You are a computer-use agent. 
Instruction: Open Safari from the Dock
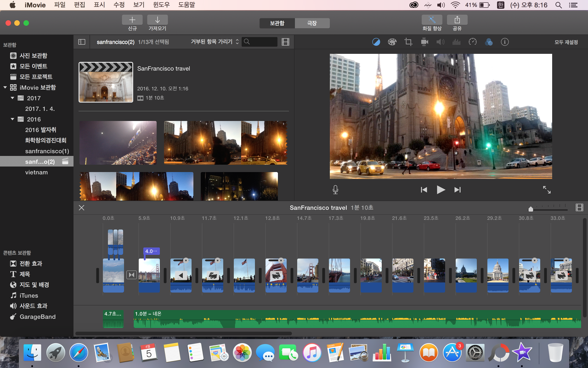[x=79, y=353]
